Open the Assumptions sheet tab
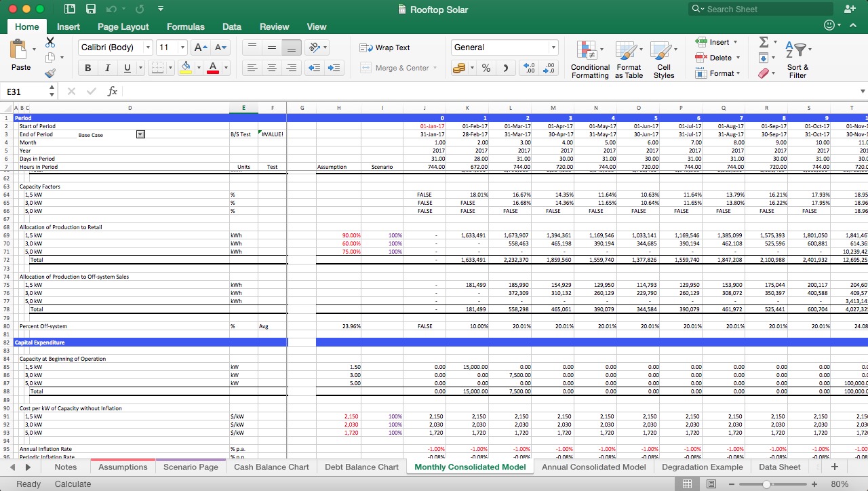The width and height of the screenshot is (868, 491). (x=123, y=467)
